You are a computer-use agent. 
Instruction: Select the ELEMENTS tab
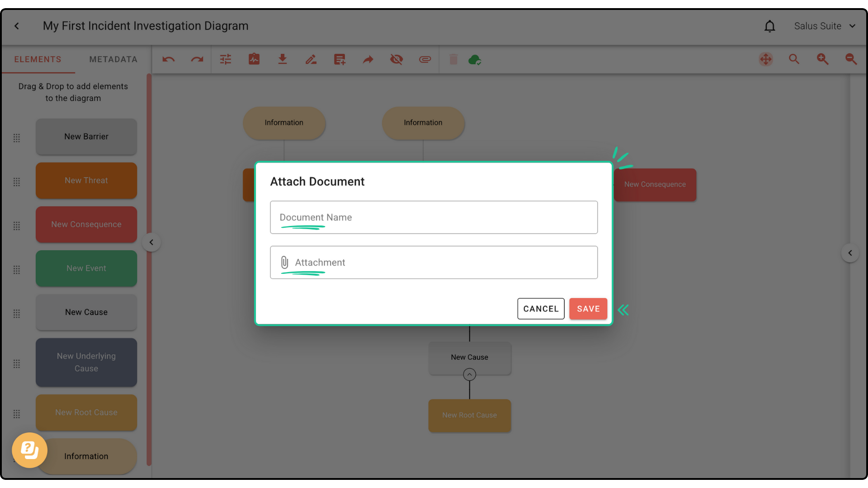pos(38,59)
